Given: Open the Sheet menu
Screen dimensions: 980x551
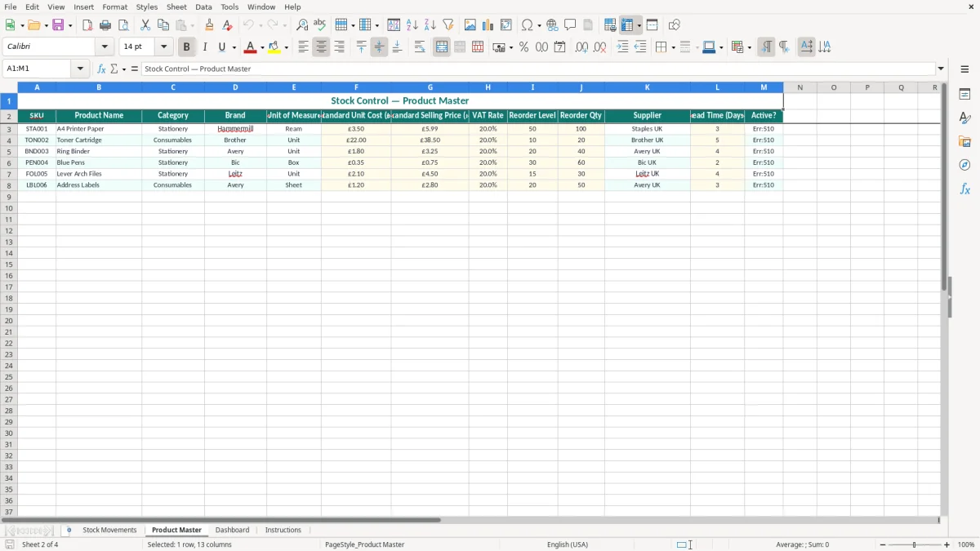Looking at the screenshot, I should point(176,7).
